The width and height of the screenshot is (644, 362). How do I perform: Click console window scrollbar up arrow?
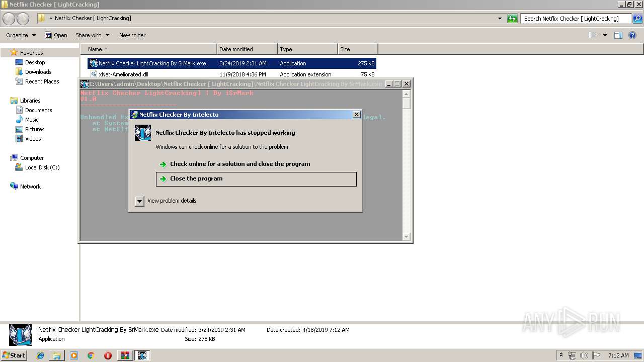click(x=407, y=94)
